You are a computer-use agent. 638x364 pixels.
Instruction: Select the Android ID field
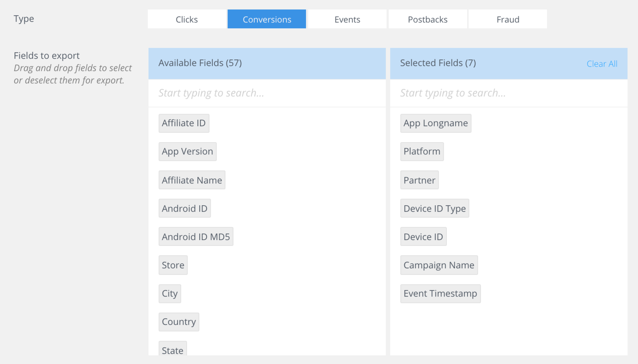pos(184,208)
